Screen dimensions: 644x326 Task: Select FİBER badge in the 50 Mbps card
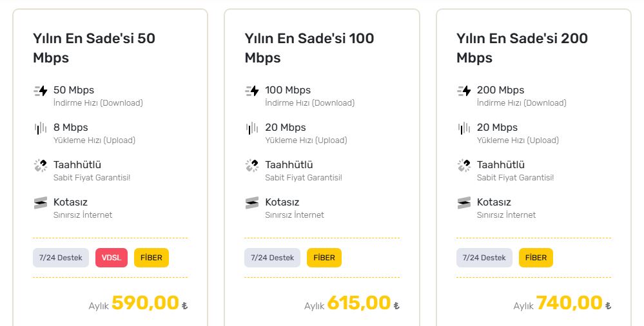151,258
